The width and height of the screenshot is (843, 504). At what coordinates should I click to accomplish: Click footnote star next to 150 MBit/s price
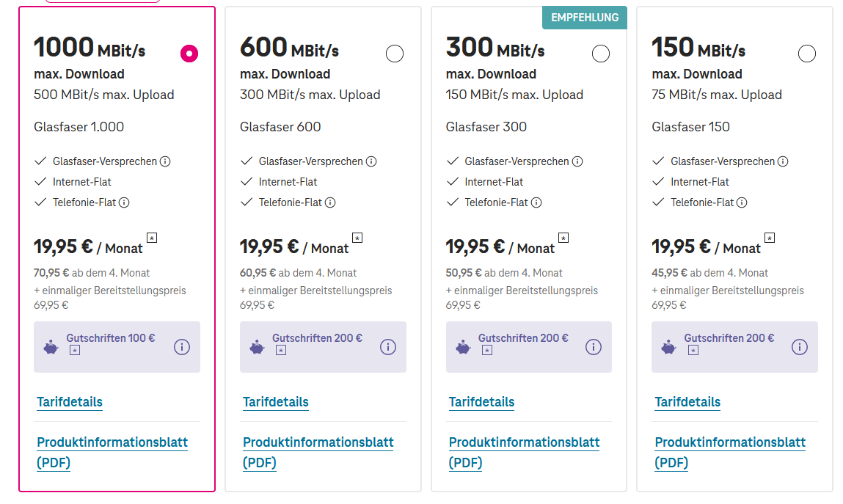tap(770, 238)
